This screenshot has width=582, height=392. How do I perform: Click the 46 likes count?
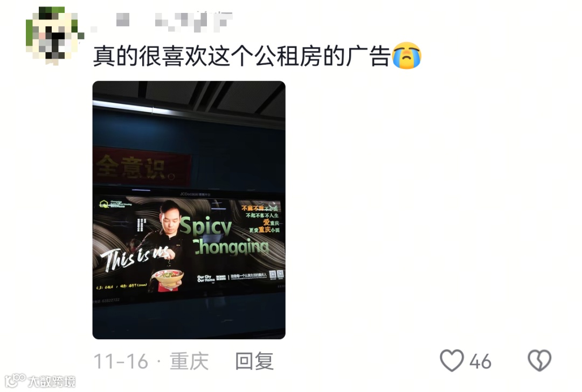(x=480, y=361)
